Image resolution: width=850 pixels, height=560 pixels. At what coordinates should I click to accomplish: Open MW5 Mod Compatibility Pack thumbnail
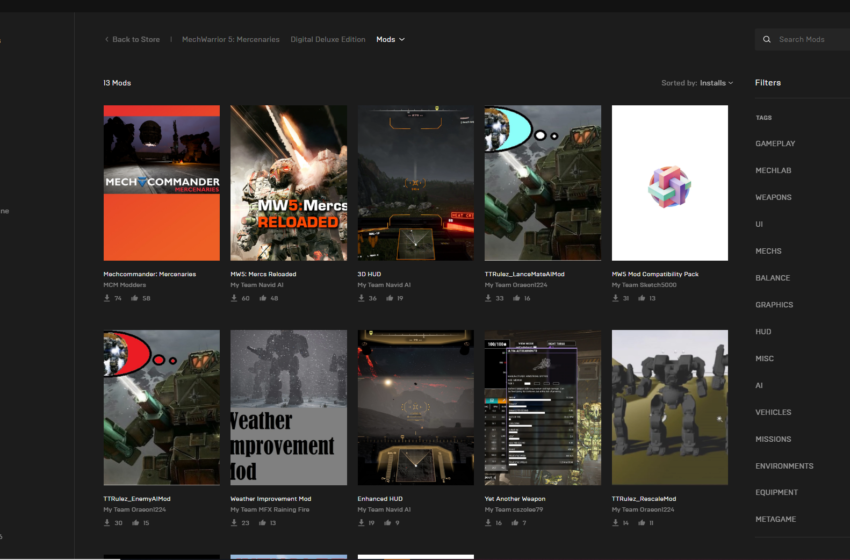pyautogui.click(x=670, y=183)
